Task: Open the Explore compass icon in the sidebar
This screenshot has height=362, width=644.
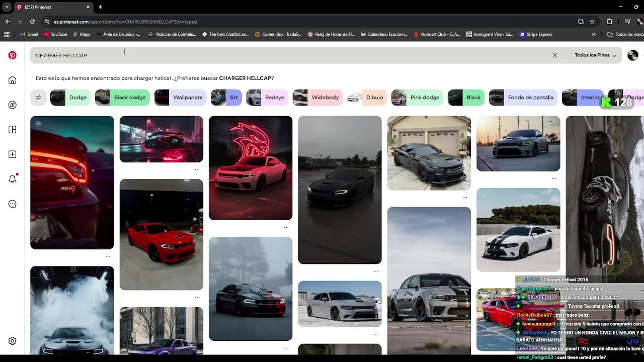Action: 13,105
